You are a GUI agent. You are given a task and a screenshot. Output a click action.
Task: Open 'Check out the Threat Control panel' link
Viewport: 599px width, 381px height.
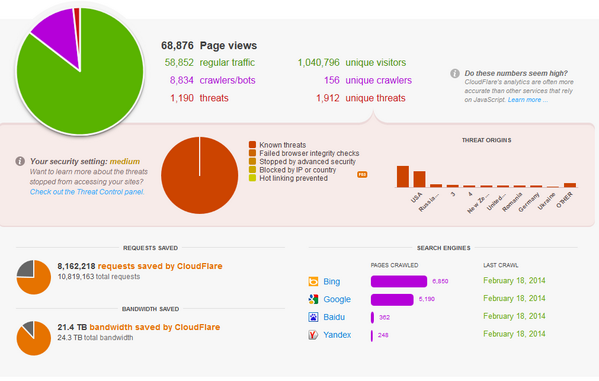point(87,192)
